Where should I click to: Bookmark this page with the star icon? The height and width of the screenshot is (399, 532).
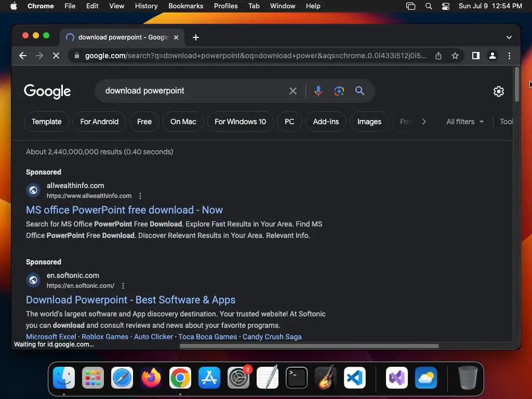click(x=455, y=56)
